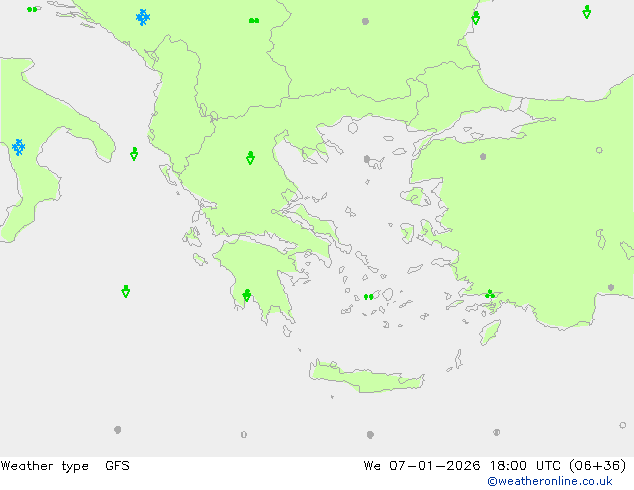The height and width of the screenshot is (490, 634).
Task: Click the gray dot directly south of Crete
Action: (370, 435)
